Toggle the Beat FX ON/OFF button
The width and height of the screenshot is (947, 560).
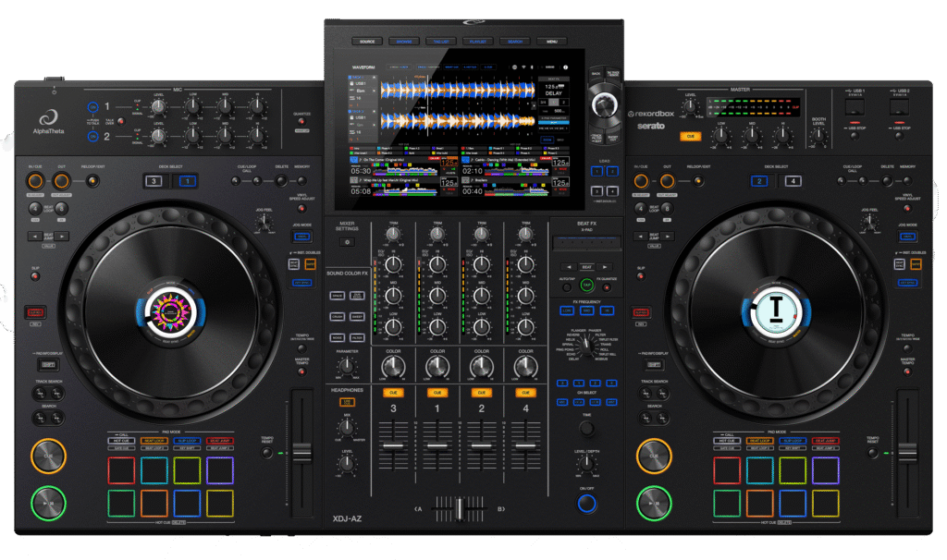(x=586, y=504)
